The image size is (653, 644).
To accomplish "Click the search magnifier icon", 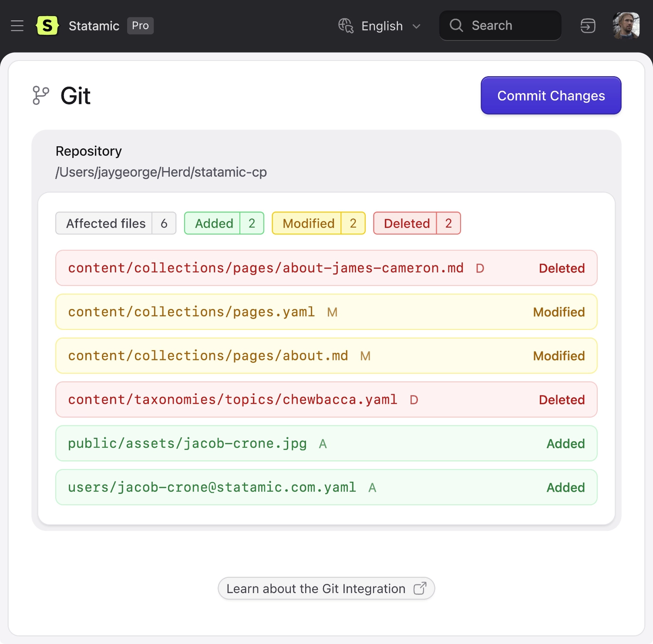I will tap(456, 26).
